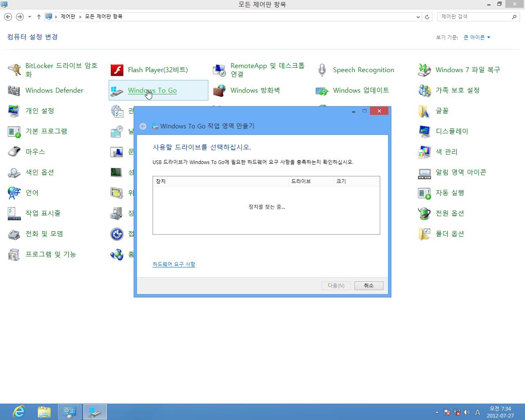The height and width of the screenshot is (420, 525).
Task: Click the 장치 column header
Action: pos(221,181)
